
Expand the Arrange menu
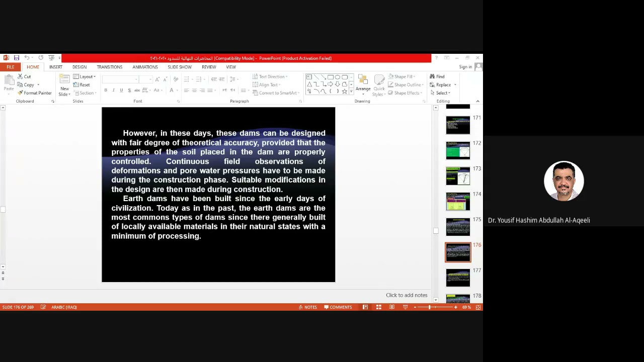[x=363, y=84]
